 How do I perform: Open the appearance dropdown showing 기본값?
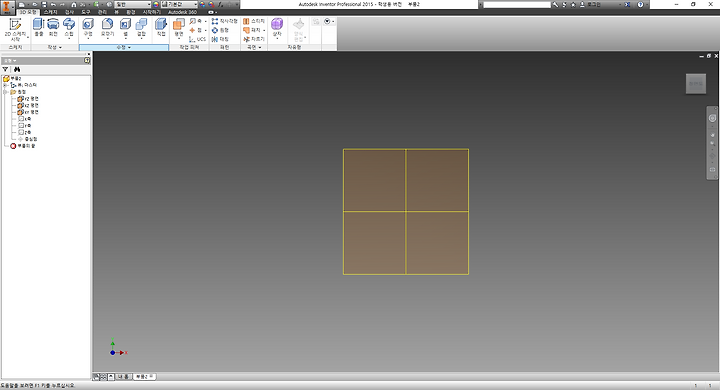(179, 4)
